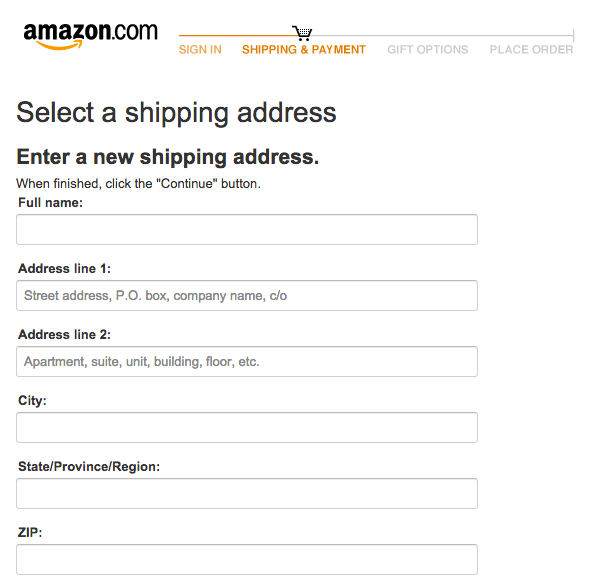Click the State/Province/Region text box
The width and height of the screenshot is (597, 588).
coord(247,494)
